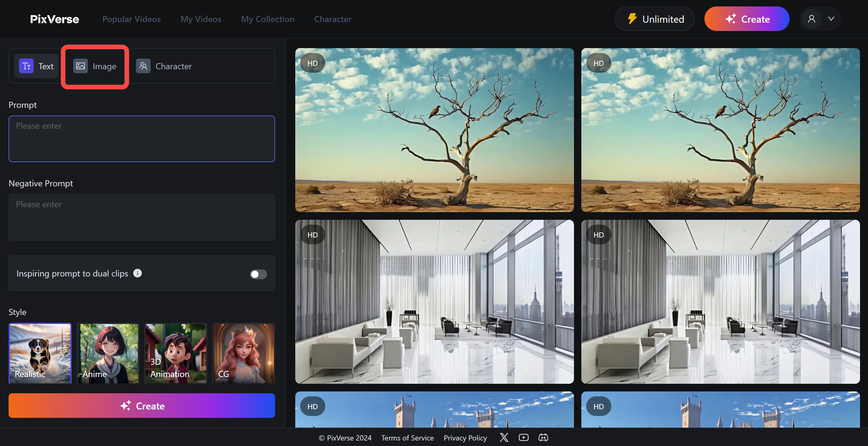Go to My Videos
The width and height of the screenshot is (868, 446).
(x=201, y=19)
